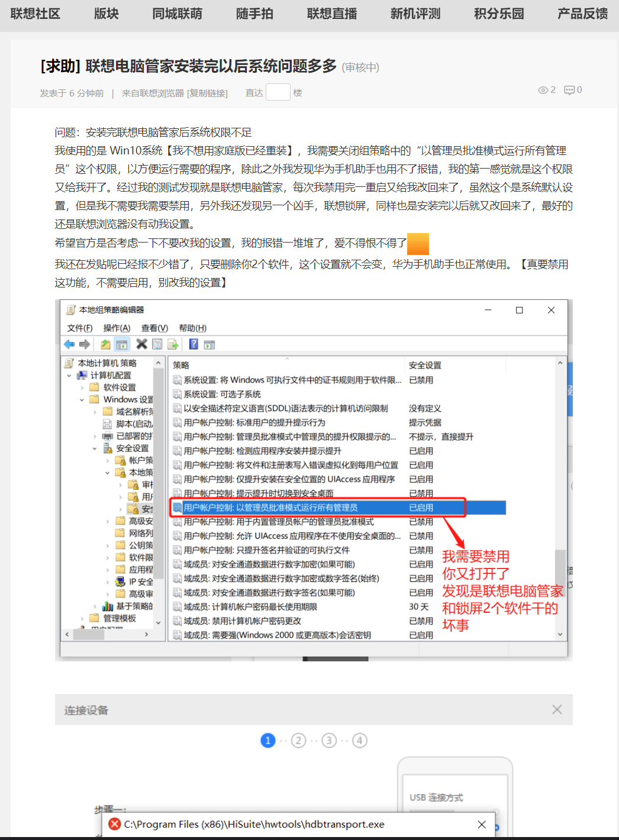
Task: Click the eye views icon in the post header
Action: (543, 90)
